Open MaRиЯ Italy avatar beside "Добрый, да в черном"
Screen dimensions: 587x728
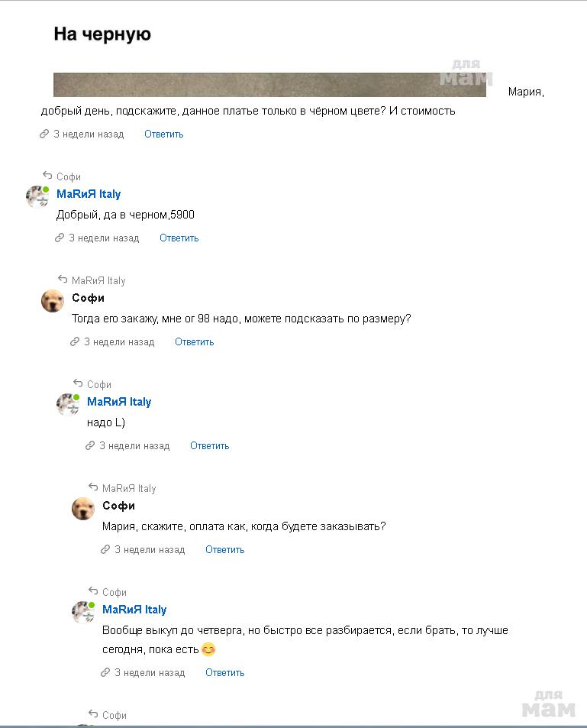tap(37, 197)
